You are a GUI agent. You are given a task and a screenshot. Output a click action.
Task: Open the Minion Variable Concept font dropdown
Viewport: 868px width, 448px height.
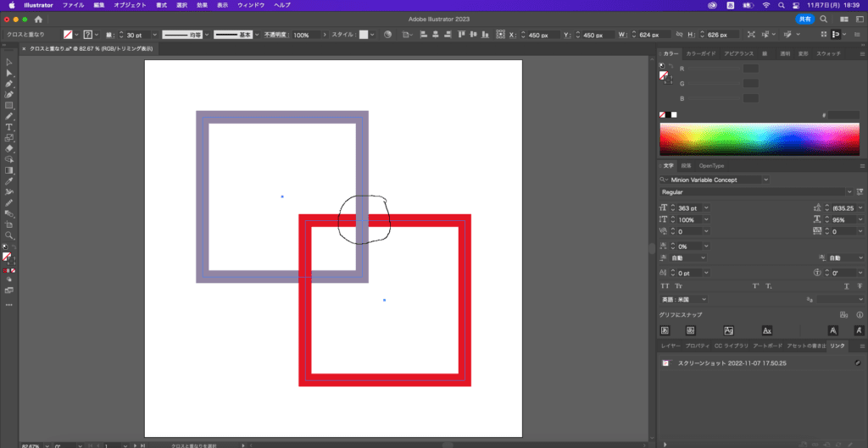pos(765,180)
